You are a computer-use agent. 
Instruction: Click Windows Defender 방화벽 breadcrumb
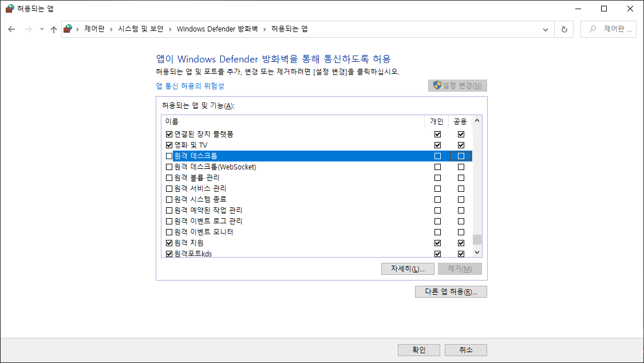coord(218,29)
